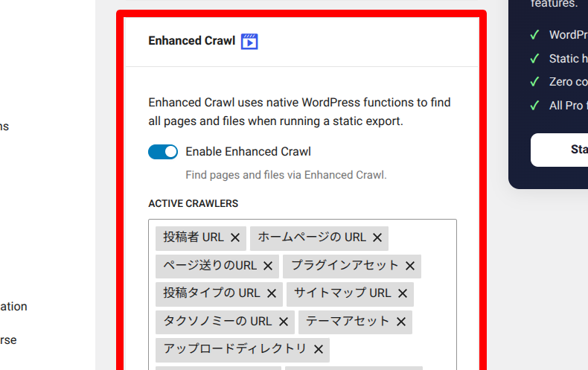Toggle the Enable Enhanced Crawl switch

(163, 152)
